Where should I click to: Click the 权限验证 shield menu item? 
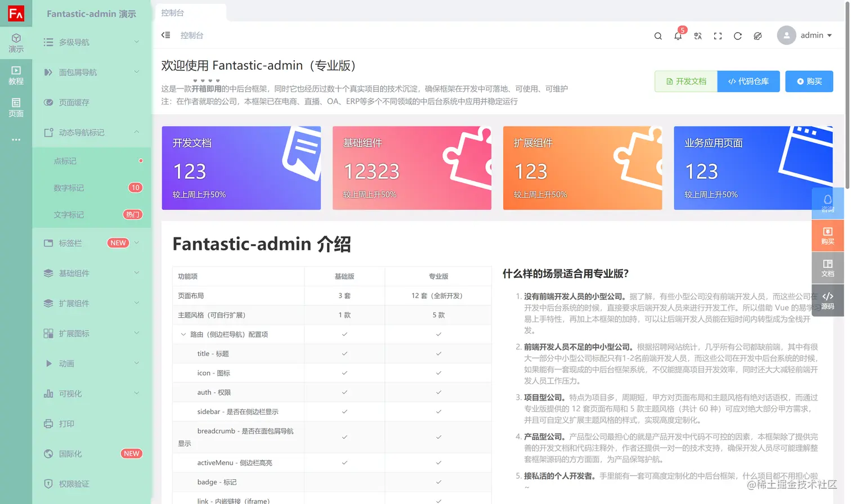coord(92,484)
